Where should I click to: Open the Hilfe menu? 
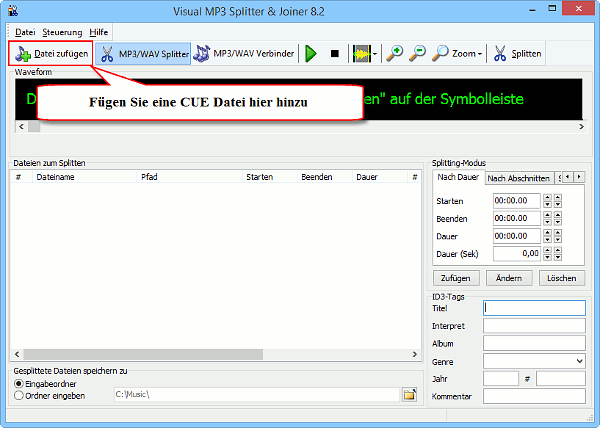[99, 32]
